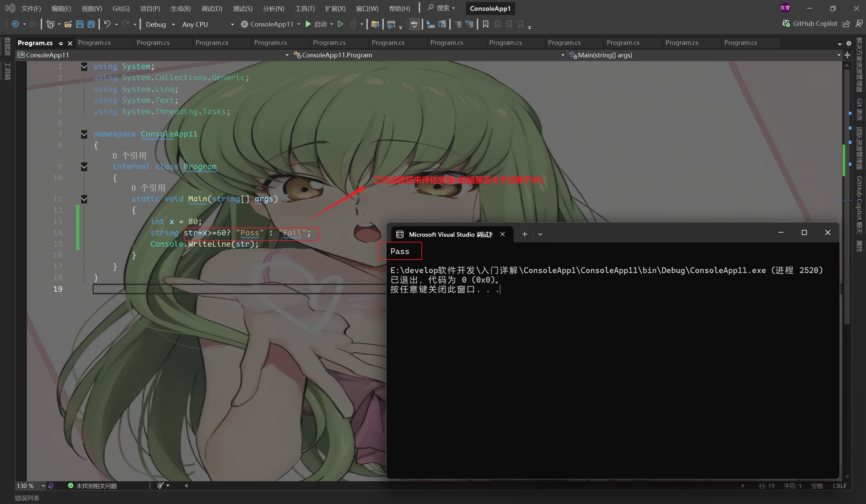The image size is (866, 504).
Task: Click the purple IntelliCode icon in status strip
Action: tap(51, 486)
